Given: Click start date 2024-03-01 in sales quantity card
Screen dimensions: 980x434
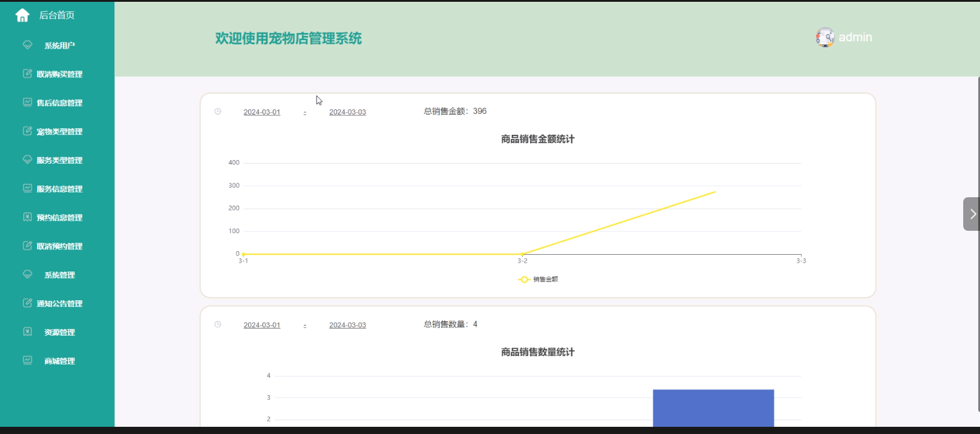Looking at the screenshot, I should click(262, 325).
